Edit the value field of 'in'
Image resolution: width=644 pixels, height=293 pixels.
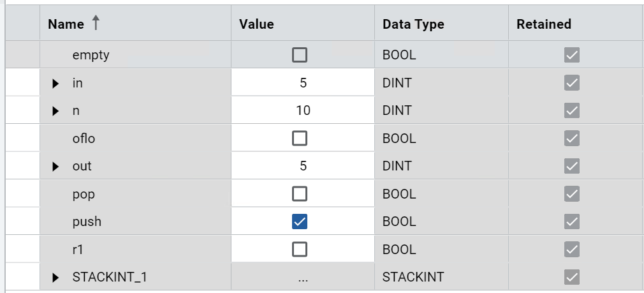(303, 83)
